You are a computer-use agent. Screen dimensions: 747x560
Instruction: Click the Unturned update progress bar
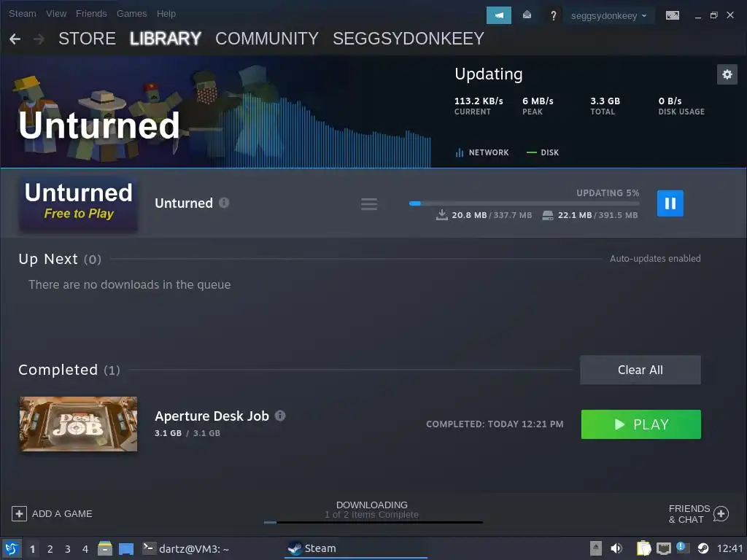(524, 203)
